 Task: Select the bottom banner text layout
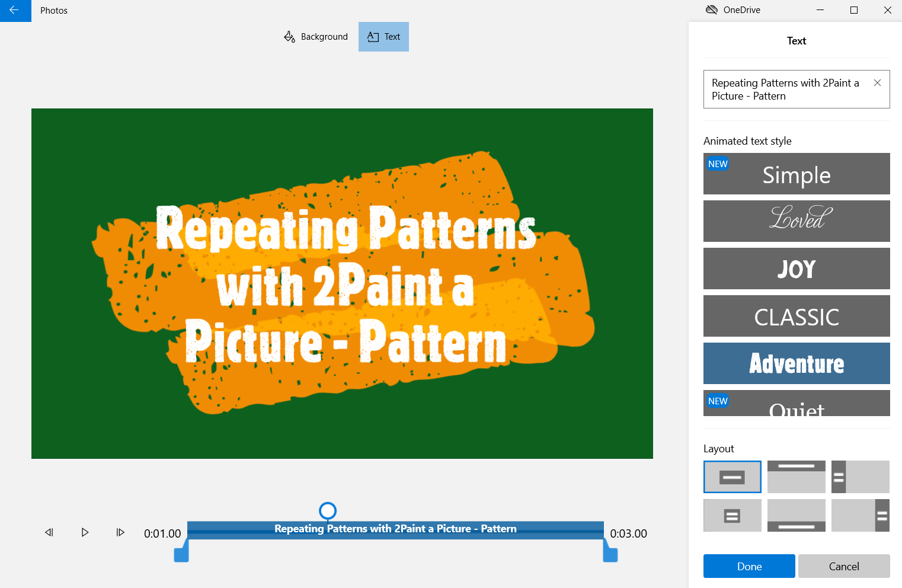pyautogui.click(x=797, y=515)
